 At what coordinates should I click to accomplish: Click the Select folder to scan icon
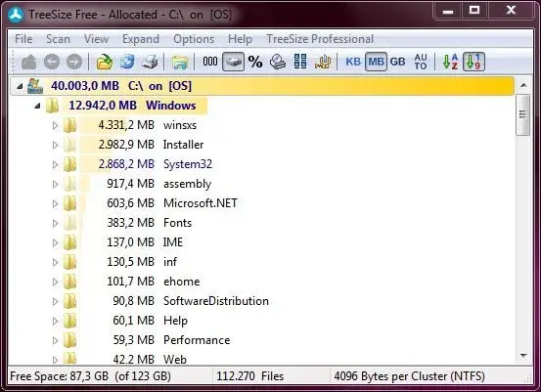(105, 62)
